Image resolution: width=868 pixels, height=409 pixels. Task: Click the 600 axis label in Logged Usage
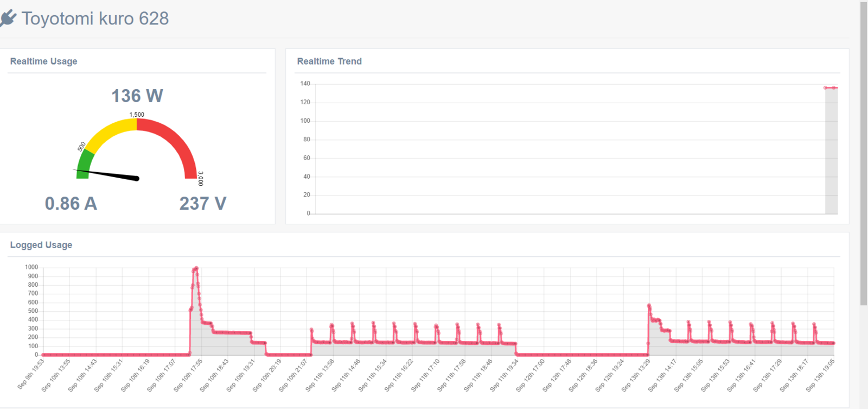coord(33,303)
